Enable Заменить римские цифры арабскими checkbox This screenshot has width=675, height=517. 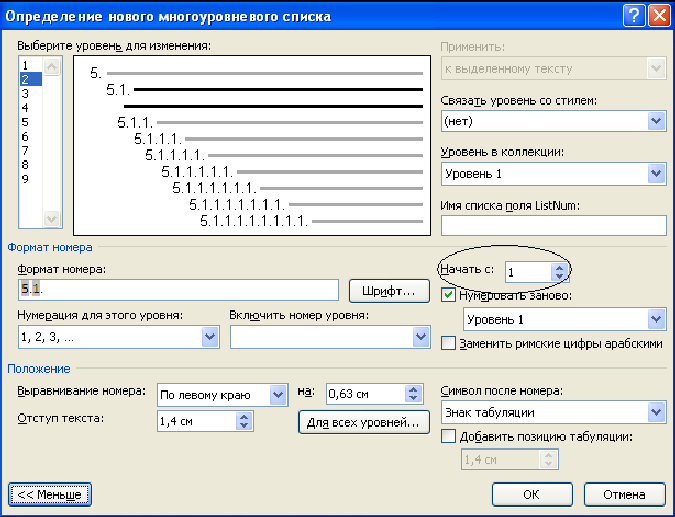pos(448,344)
